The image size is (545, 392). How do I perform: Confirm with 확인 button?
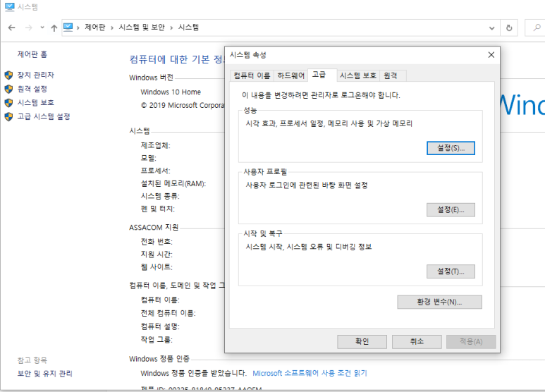tap(362, 342)
